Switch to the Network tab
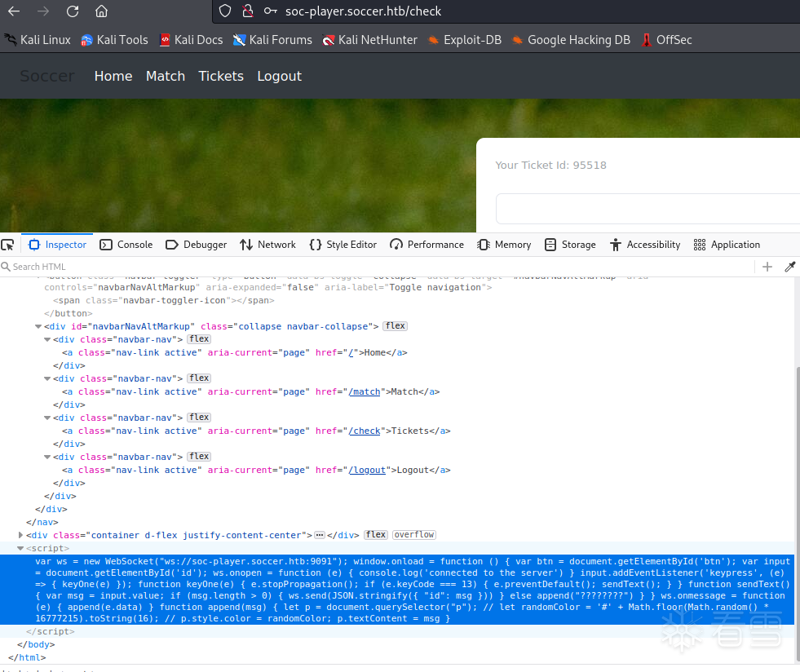The width and height of the screenshot is (800, 672). coord(267,245)
